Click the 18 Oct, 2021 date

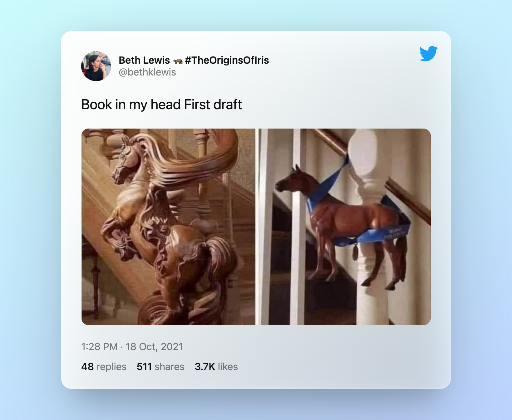[154, 347]
